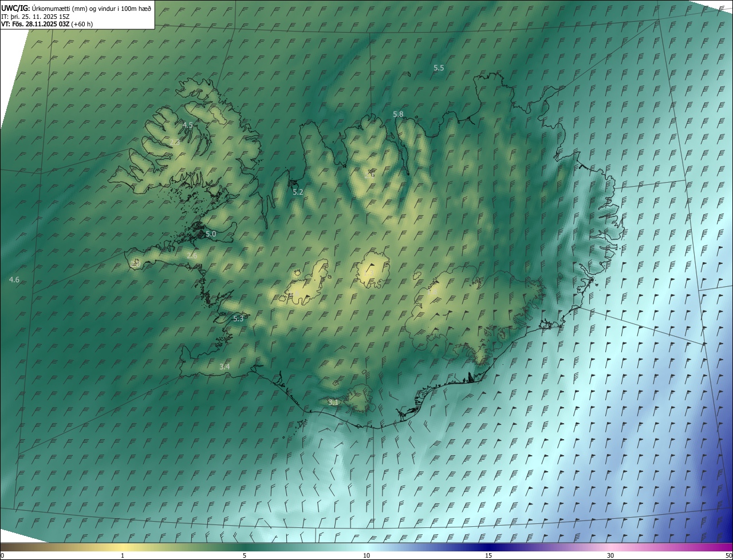Click the colorbar tick label 15
The width and height of the screenshot is (733, 560).
coord(488,556)
